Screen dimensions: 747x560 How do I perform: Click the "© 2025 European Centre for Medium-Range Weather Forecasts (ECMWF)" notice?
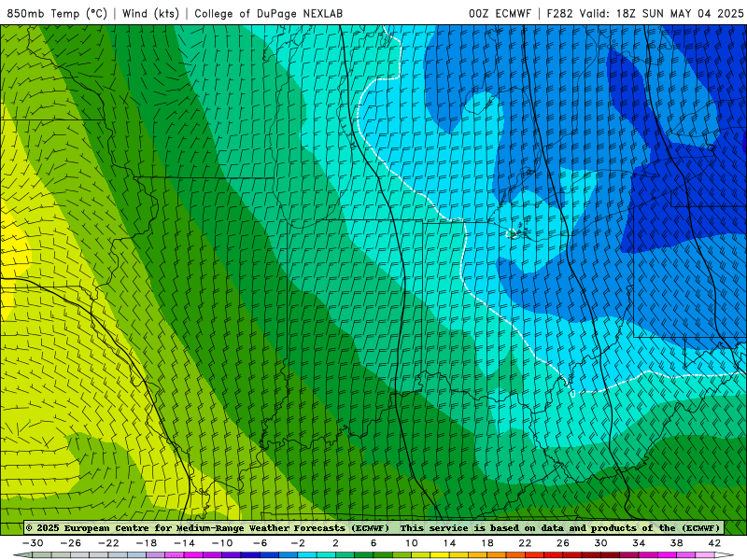pyautogui.click(x=207, y=528)
